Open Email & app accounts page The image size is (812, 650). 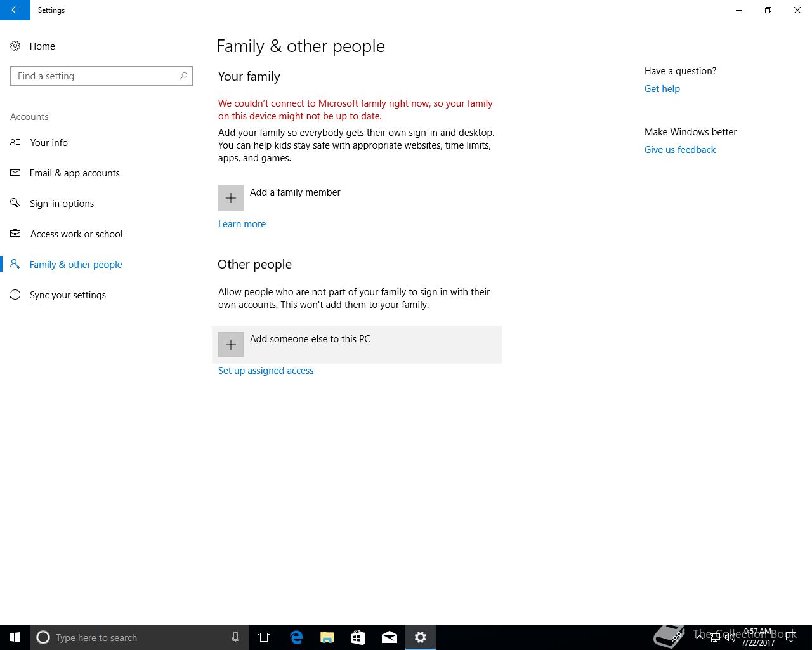tap(74, 173)
